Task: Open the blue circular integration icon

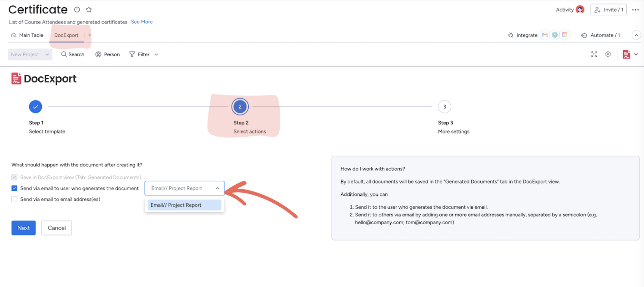Action: click(x=555, y=35)
